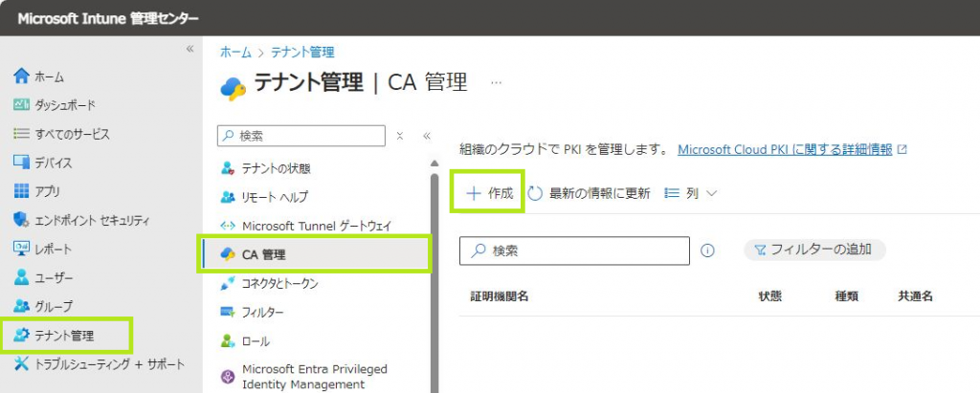Click the Groups people icon
980x393 pixels.
21,306
